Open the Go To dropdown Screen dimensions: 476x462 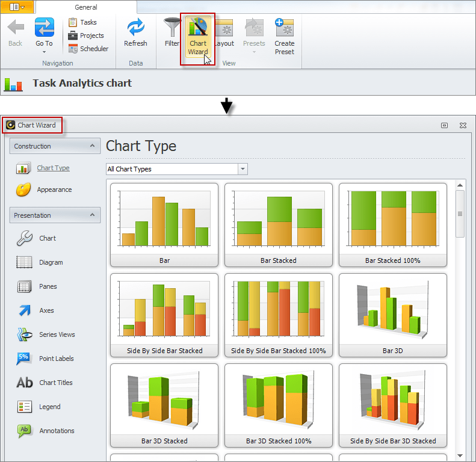point(44,51)
